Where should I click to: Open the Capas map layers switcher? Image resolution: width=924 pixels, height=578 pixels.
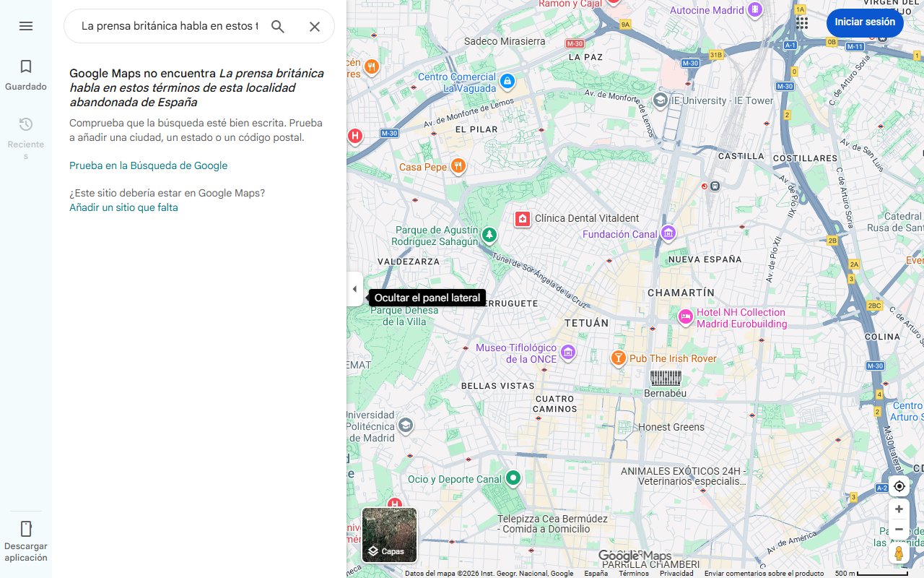[389, 535]
